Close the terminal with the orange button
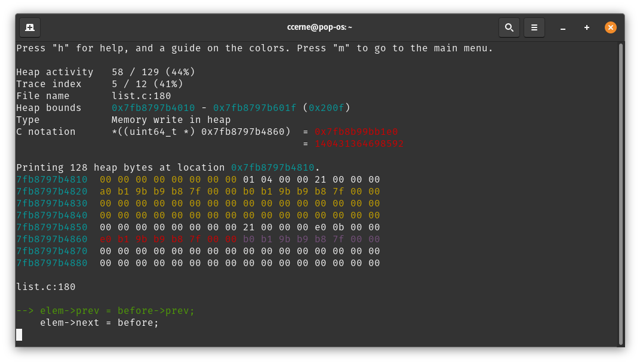 point(610,27)
